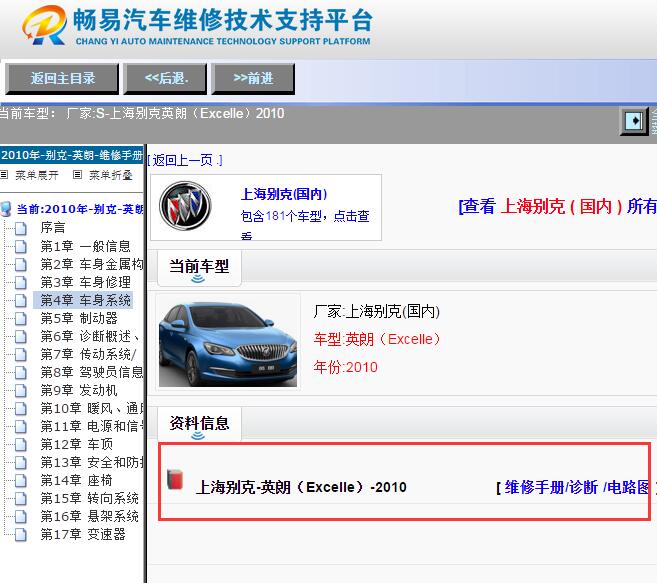Open the 上海别克(国内) link
The width and height of the screenshot is (657, 583).
click(x=284, y=194)
